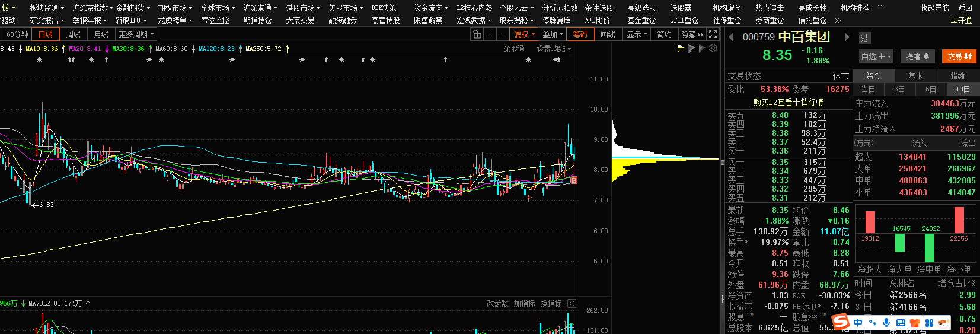Viewport: 980px width, 334px height.
Task: Activate Sogou voice input microphone
Action: point(886,322)
